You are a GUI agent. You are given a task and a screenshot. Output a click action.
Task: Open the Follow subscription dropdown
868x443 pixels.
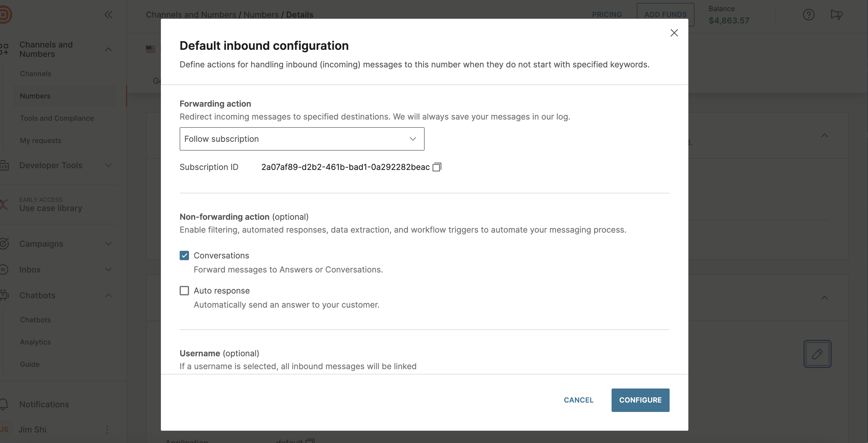click(x=302, y=139)
